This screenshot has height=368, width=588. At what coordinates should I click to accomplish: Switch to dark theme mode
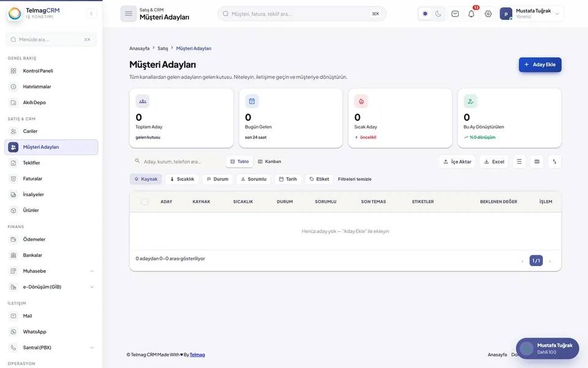click(439, 14)
